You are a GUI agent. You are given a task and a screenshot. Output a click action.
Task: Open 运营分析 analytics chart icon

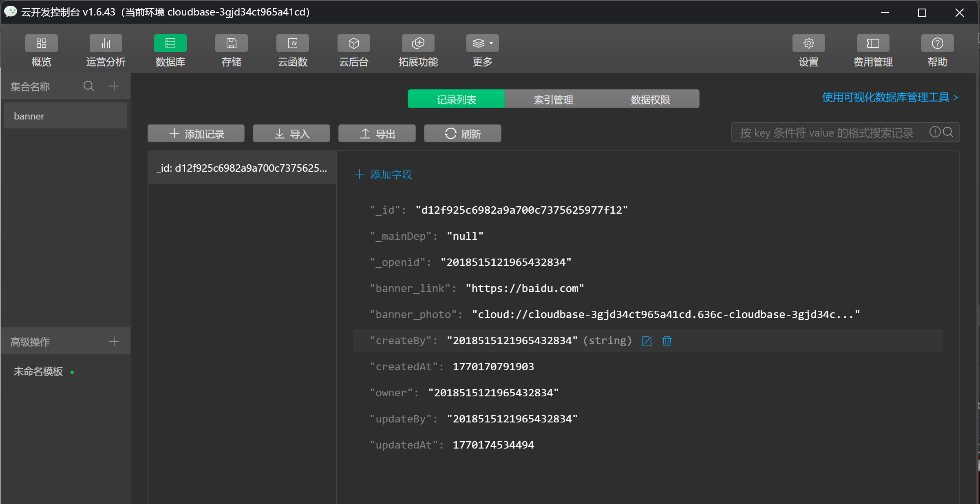pyautogui.click(x=106, y=44)
